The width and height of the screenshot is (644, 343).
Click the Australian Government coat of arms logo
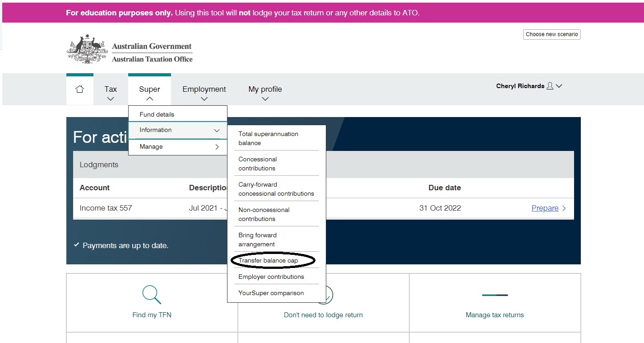click(86, 48)
